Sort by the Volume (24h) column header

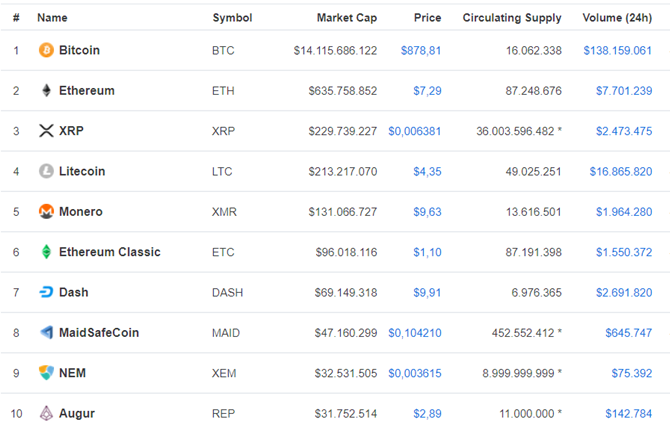[617, 18]
